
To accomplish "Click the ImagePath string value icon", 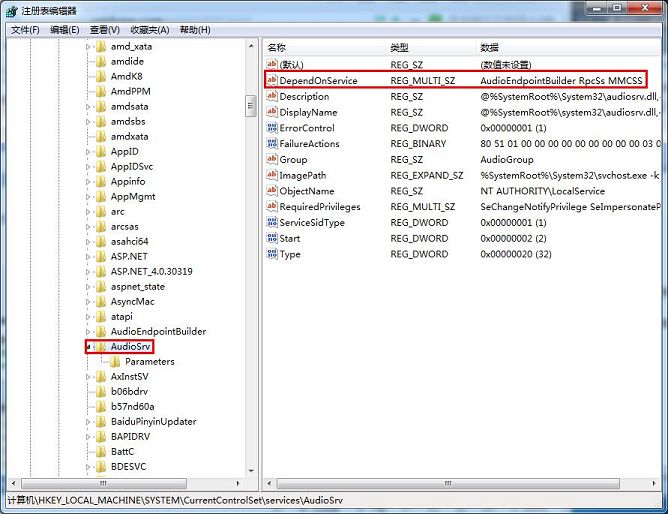I will [271, 175].
